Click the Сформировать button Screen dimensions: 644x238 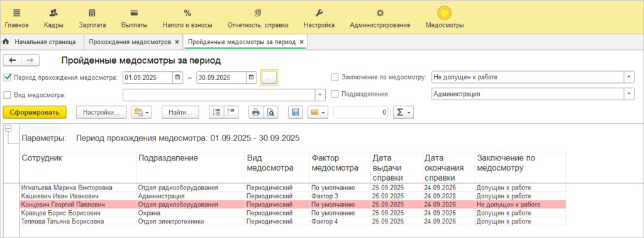35,112
